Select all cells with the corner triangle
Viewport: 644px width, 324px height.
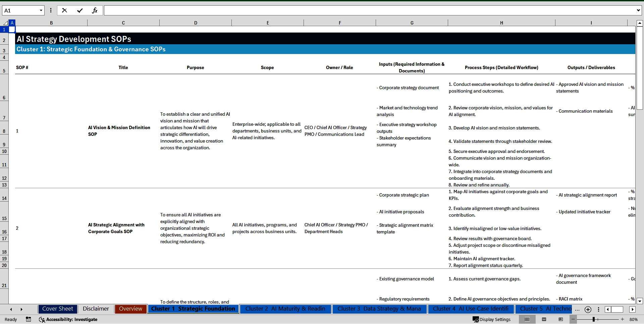[5, 23]
